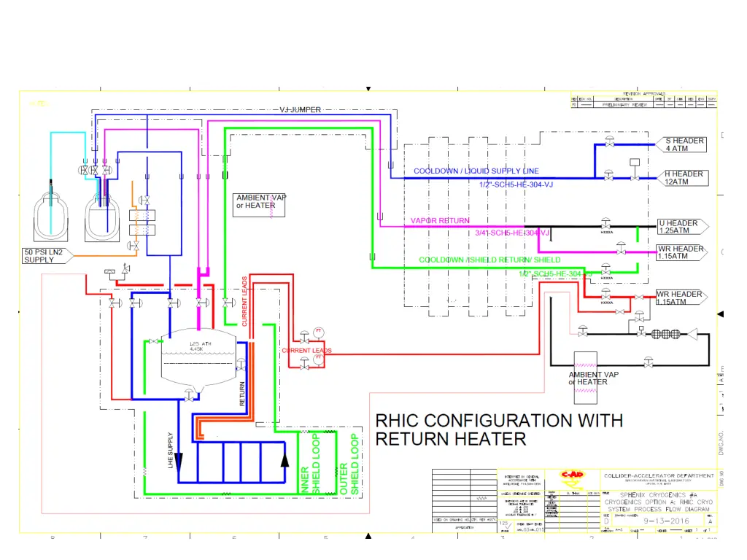Click the S HEADER 4 ATM tag
The height and width of the screenshot is (560, 747).
pos(681,144)
